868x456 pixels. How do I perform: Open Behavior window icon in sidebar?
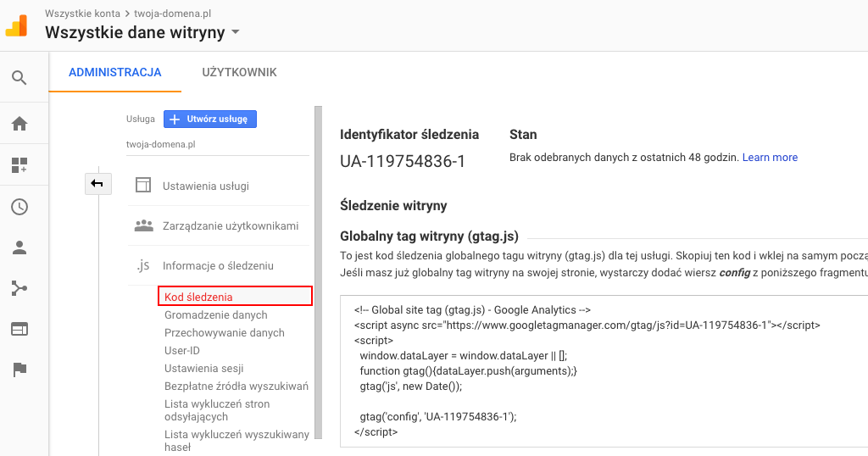[19, 329]
